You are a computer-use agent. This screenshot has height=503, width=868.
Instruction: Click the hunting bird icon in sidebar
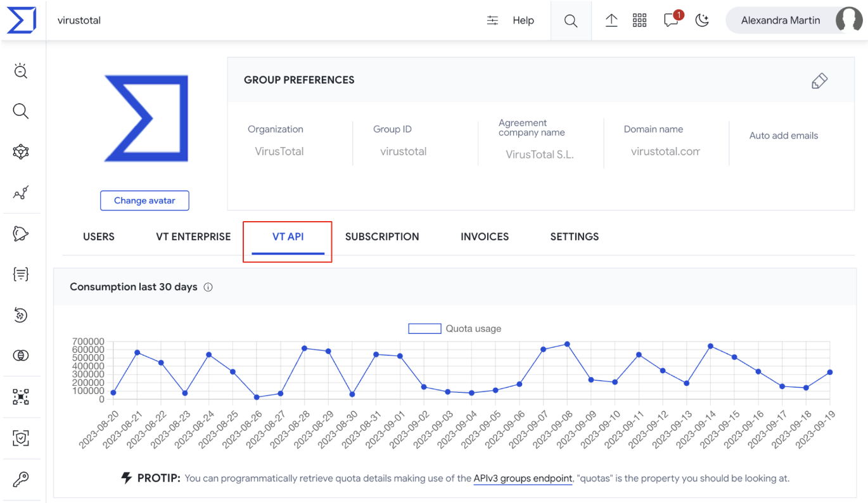[21, 234]
